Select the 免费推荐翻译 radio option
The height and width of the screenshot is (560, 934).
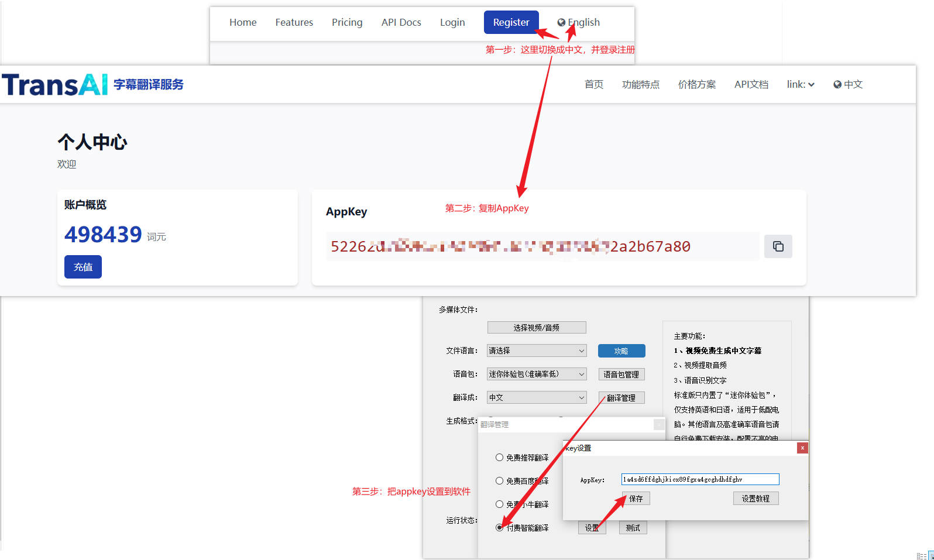499,458
